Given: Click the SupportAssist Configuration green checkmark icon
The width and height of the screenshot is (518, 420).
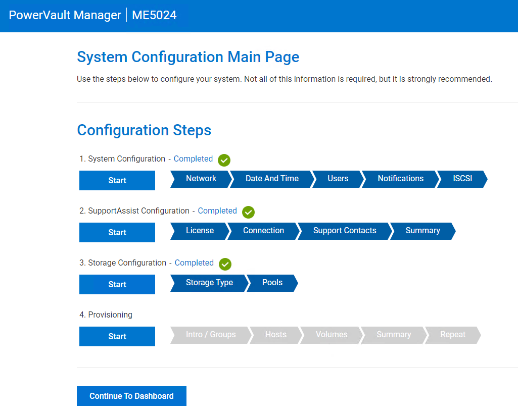Looking at the screenshot, I should (248, 212).
